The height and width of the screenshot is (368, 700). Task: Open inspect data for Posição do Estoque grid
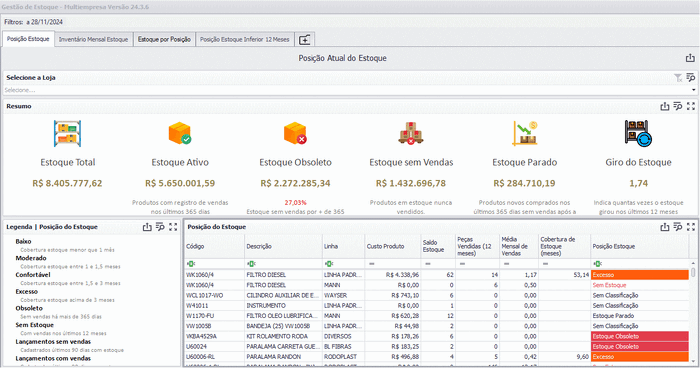point(678,227)
